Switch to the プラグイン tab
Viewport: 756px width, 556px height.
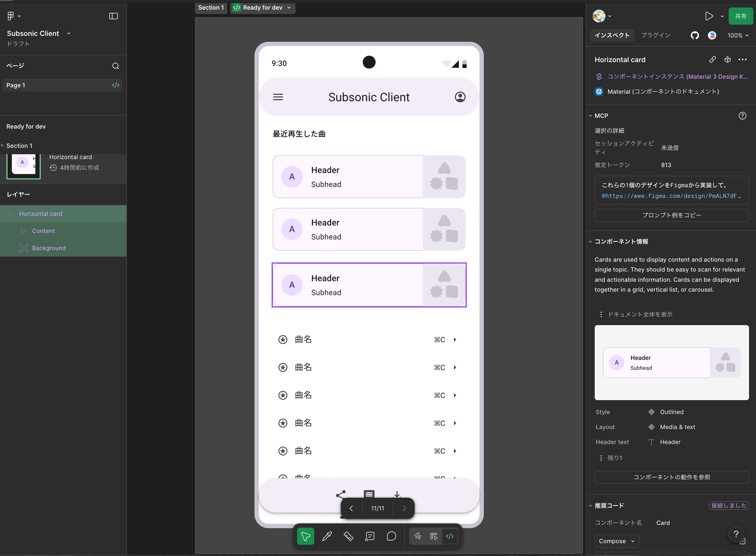[655, 35]
